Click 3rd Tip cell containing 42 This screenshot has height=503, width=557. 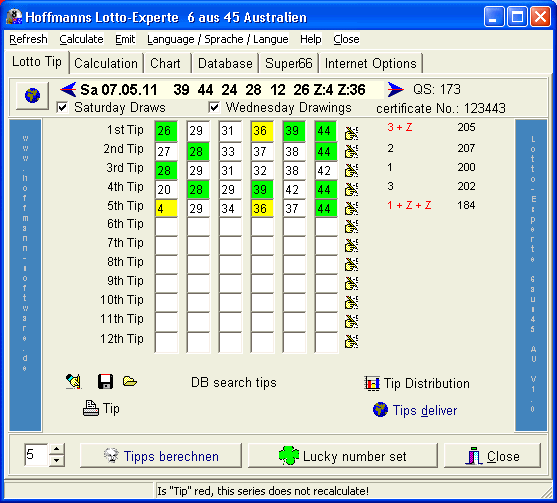(x=326, y=171)
